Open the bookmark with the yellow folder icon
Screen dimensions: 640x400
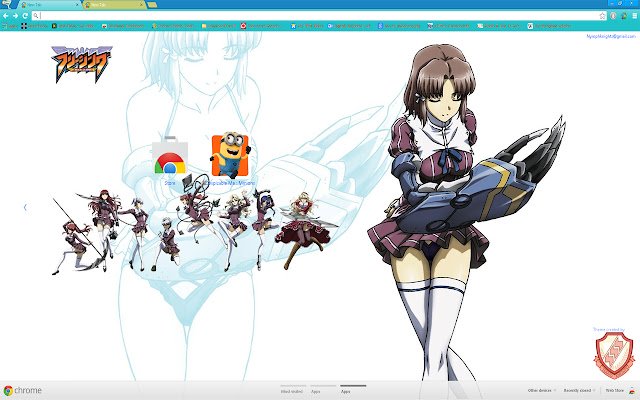(x=219, y=26)
